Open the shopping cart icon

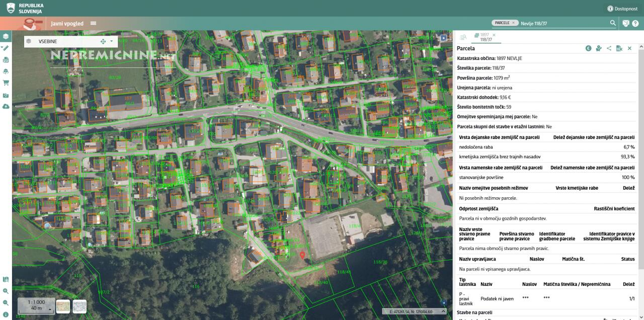tap(6, 83)
